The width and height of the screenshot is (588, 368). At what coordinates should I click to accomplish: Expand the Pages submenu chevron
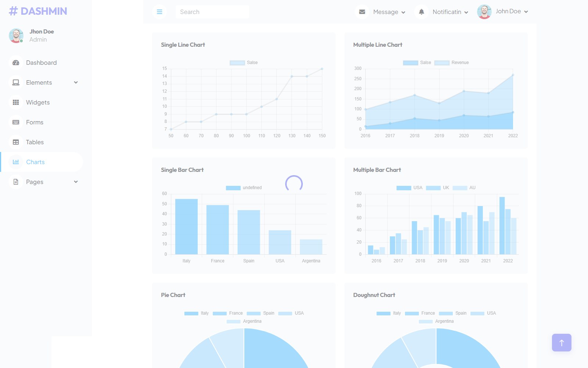pyautogui.click(x=76, y=182)
